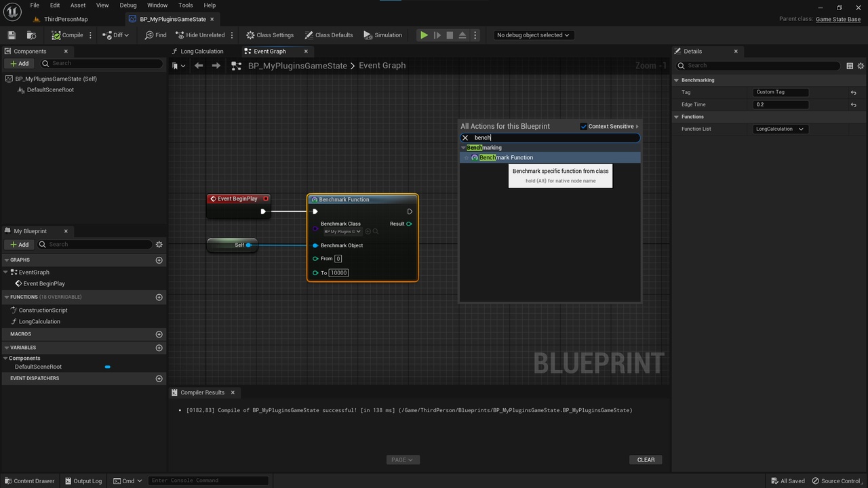Open the Asset menu
The image size is (868, 488).
click(78, 5)
